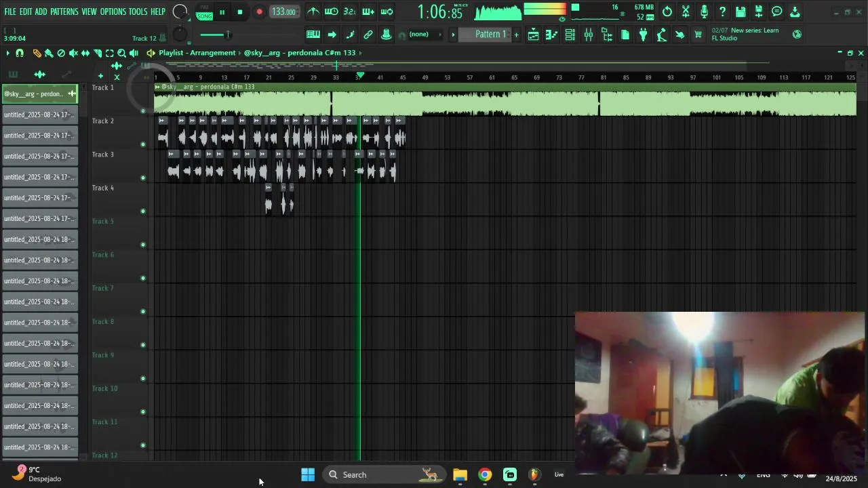Select the Delete tool in playlist toolbar

61,53
